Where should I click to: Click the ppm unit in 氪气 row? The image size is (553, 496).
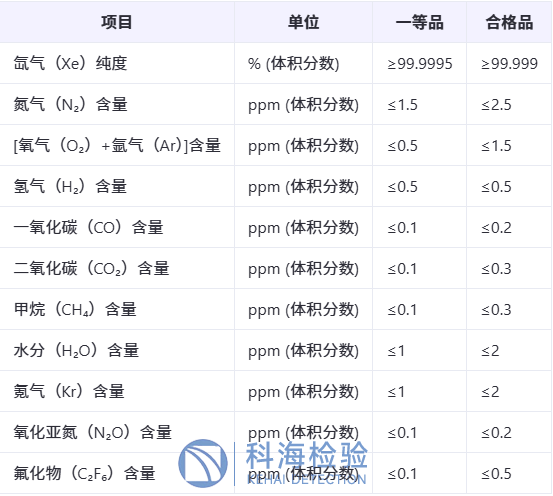[x=303, y=392]
